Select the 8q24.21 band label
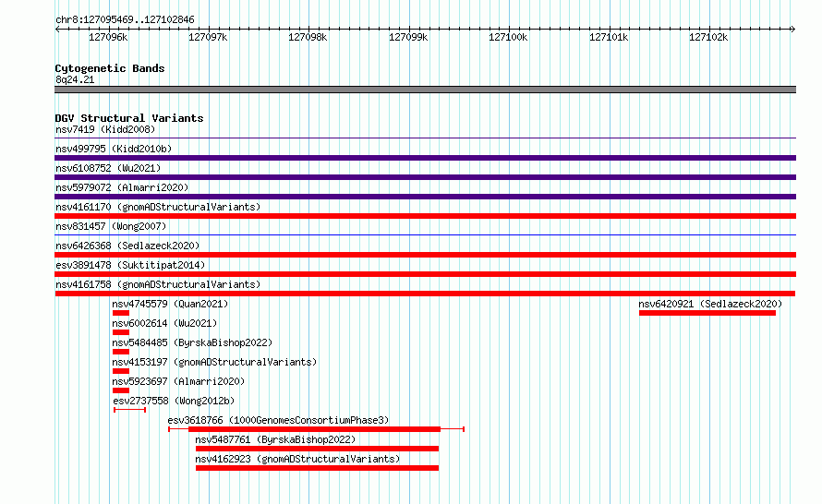This screenshot has width=822, height=504. (x=75, y=79)
